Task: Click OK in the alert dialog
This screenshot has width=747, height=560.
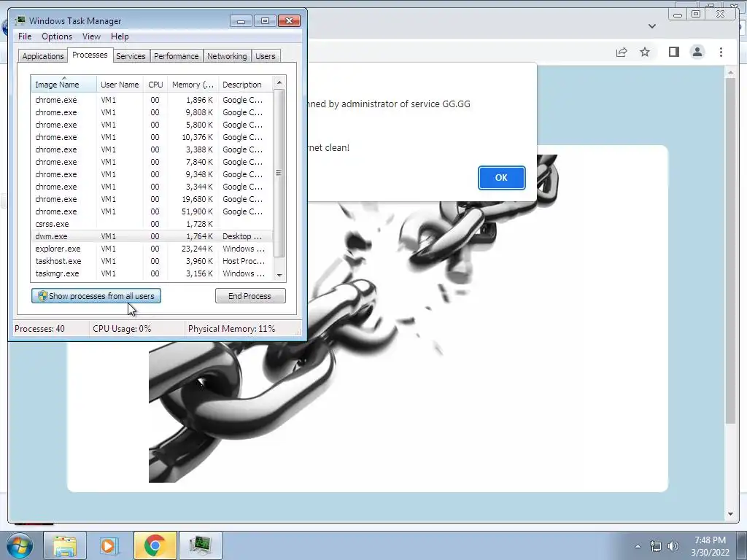Action: [x=501, y=178]
